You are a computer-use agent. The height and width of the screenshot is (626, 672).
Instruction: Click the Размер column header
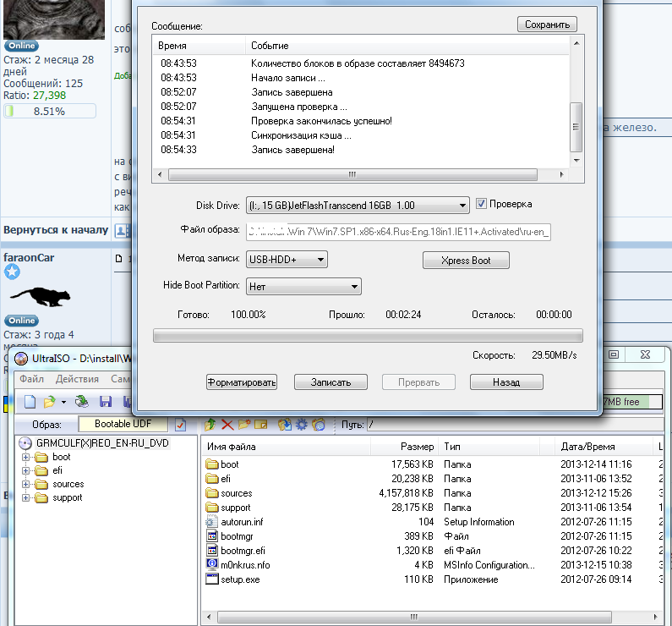pos(405,447)
